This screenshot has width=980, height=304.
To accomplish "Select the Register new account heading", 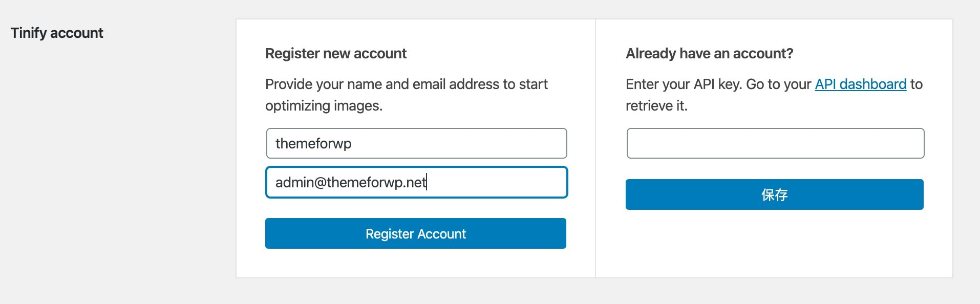I will 336,53.
